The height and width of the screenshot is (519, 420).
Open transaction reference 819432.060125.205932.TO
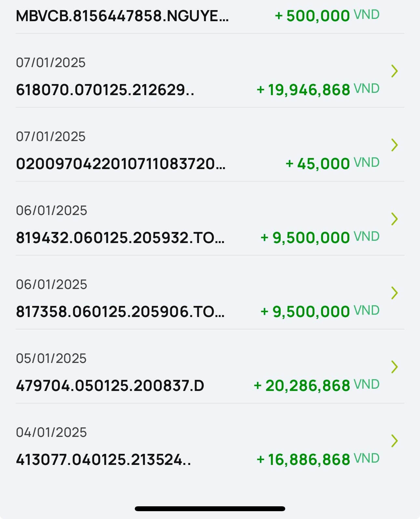[120, 238]
